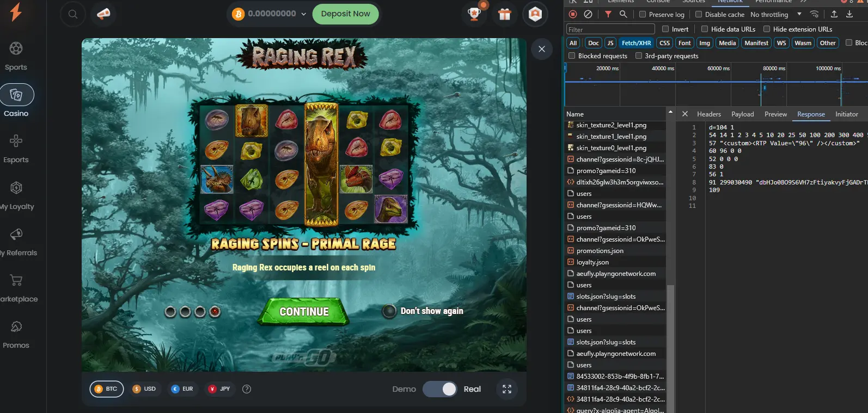Select the first intro page dot

(x=170, y=312)
